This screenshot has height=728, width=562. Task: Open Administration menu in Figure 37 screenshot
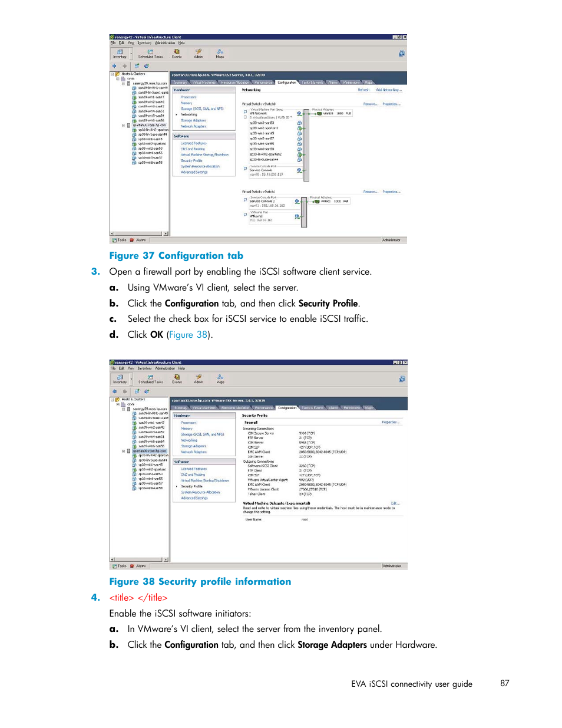tap(165, 42)
